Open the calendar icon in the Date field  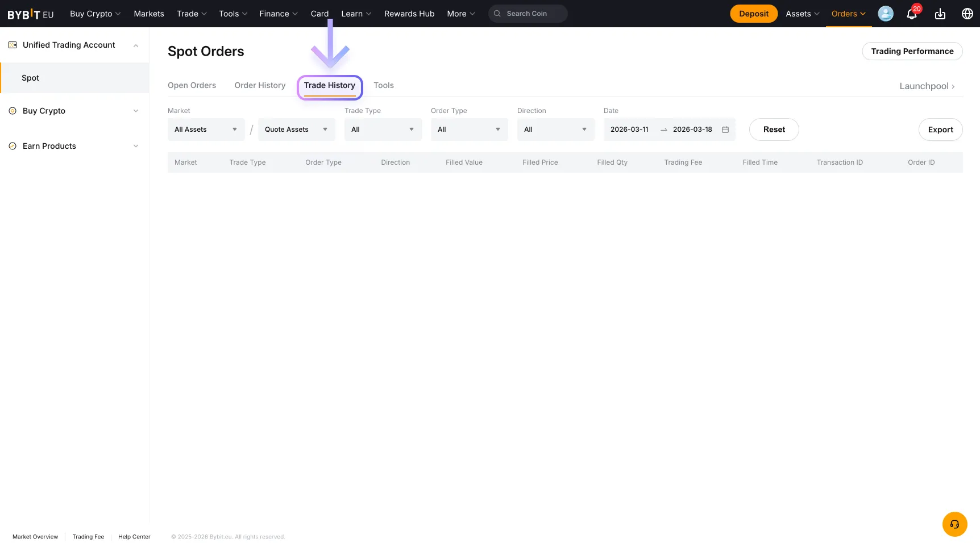pos(725,129)
